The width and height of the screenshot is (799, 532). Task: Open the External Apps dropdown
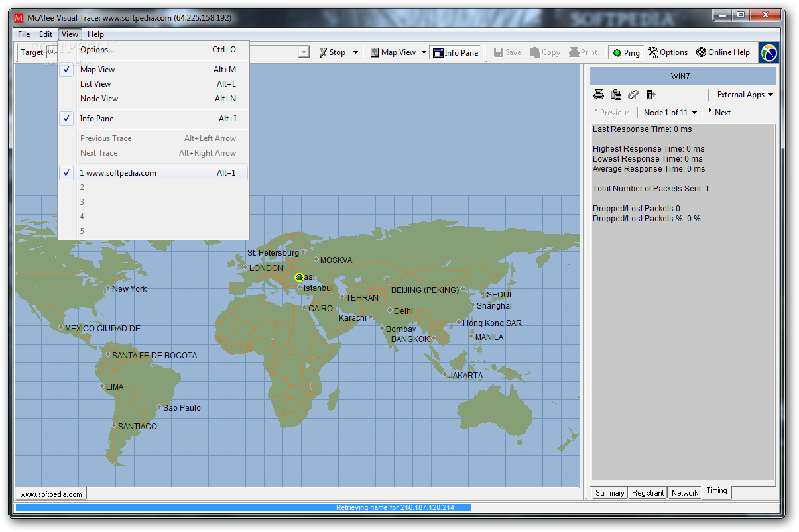[x=745, y=95]
